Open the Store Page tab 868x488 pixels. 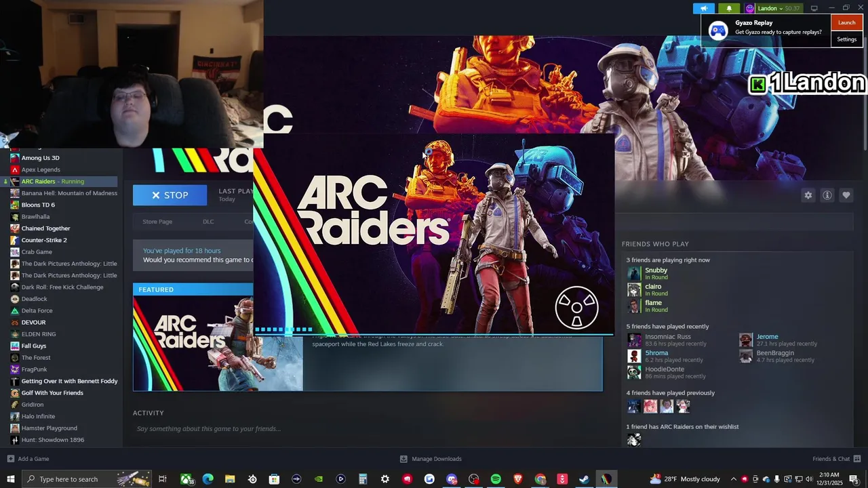click(157, 222)
